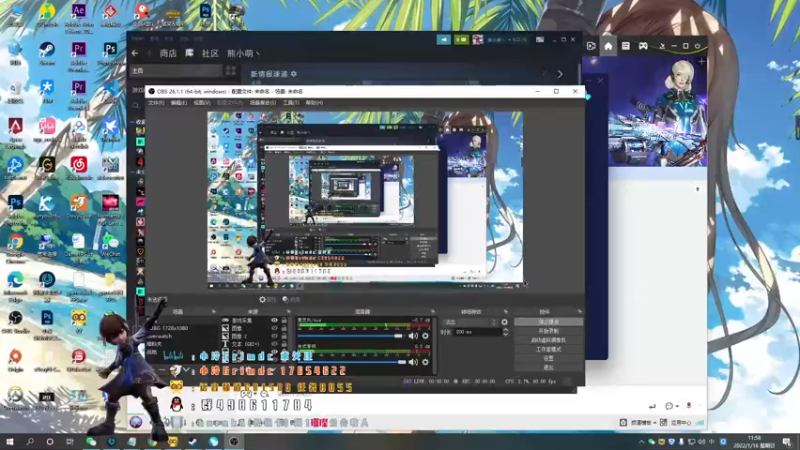800x450 pixels.
Task: Open the Apex Legends desktop shortcut
Action: point(15,127)
